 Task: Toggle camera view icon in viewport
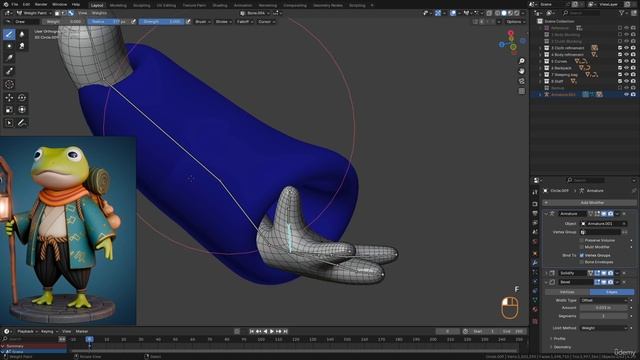pos(522,81)
